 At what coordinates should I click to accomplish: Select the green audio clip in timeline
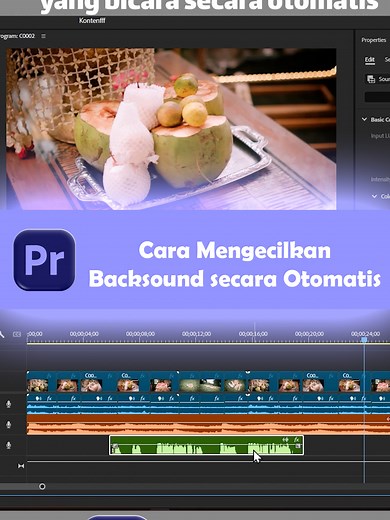(x=206, y=445)
